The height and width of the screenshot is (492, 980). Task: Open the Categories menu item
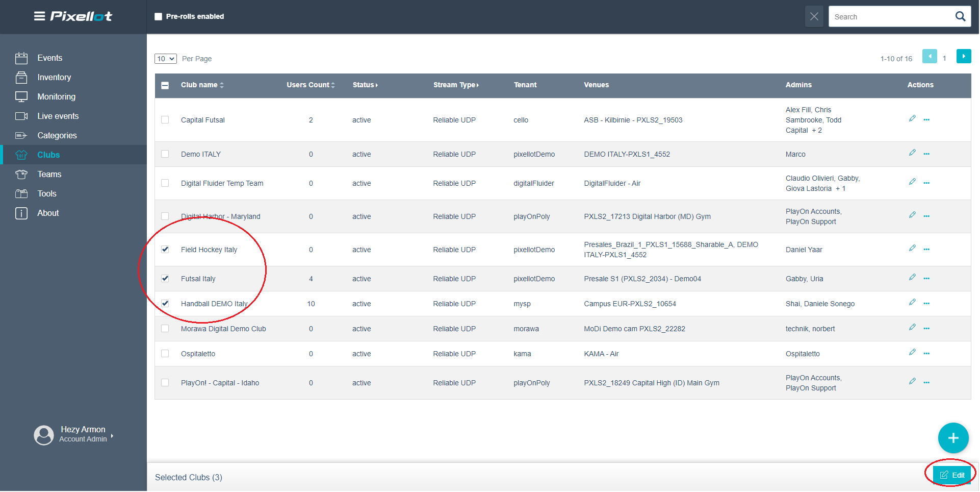57,136
